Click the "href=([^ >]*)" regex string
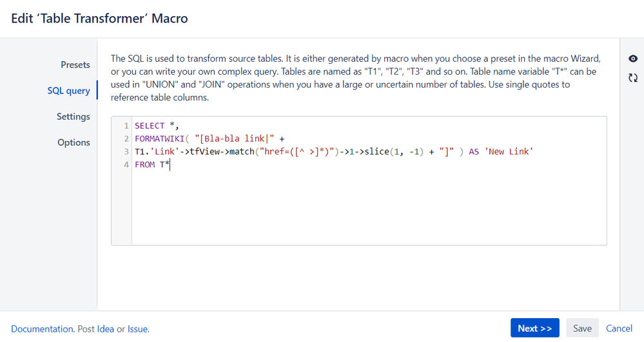Image resolution: width=644 pixels, height=342 pixels. [x=297, y=152]
